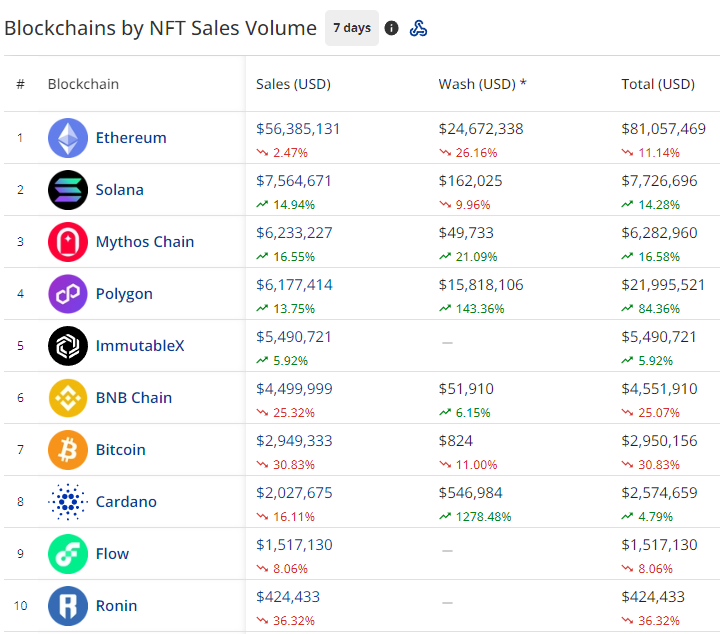Open the Mythos Chain link

coord(145,242)
